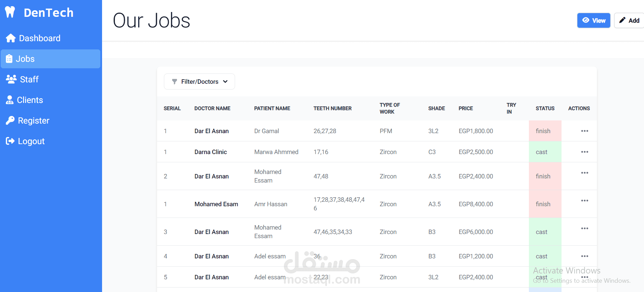644x292 pixels.
Task: Click the Dashboard home icon
Action: coord(11,38)
